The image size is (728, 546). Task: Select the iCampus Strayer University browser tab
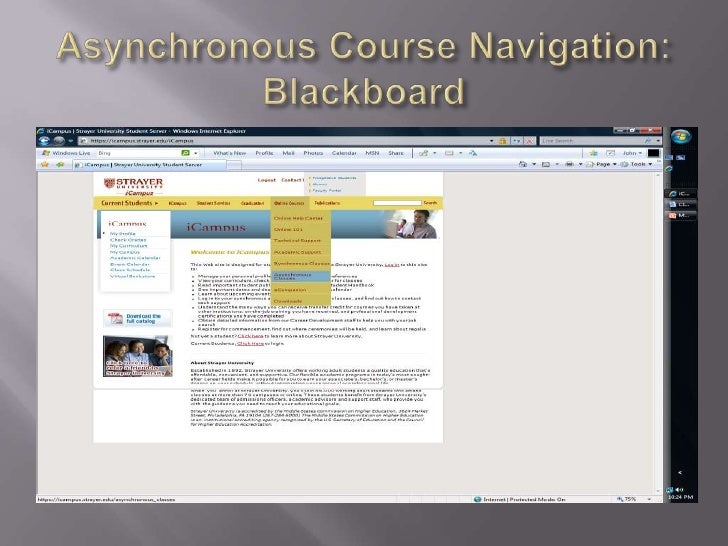tap(150, 164)
